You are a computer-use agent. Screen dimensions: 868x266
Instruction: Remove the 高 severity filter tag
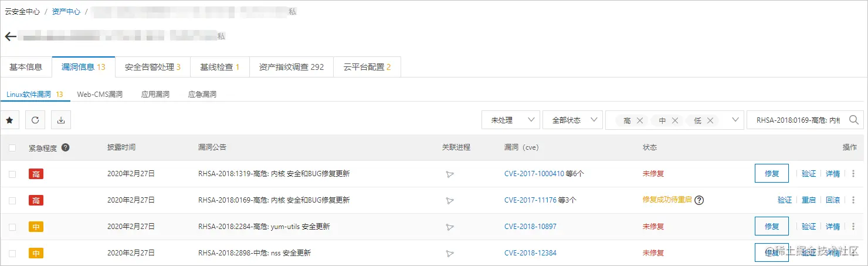tap(640, 120)
